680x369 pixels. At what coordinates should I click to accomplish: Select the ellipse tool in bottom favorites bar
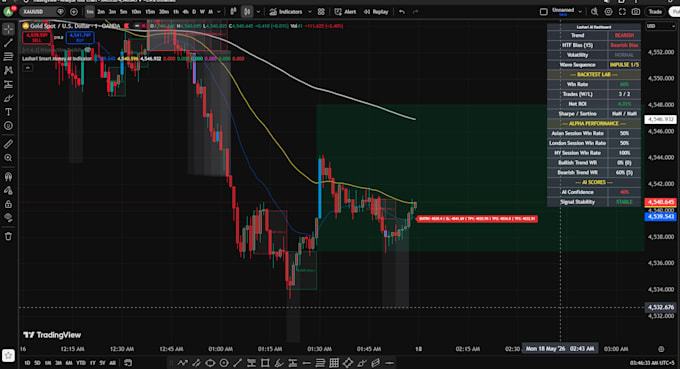210,363
